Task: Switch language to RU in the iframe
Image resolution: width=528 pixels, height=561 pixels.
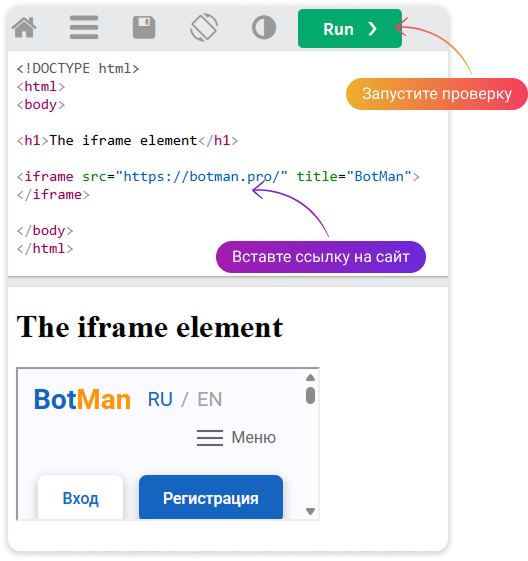Action: coord(160,399)
